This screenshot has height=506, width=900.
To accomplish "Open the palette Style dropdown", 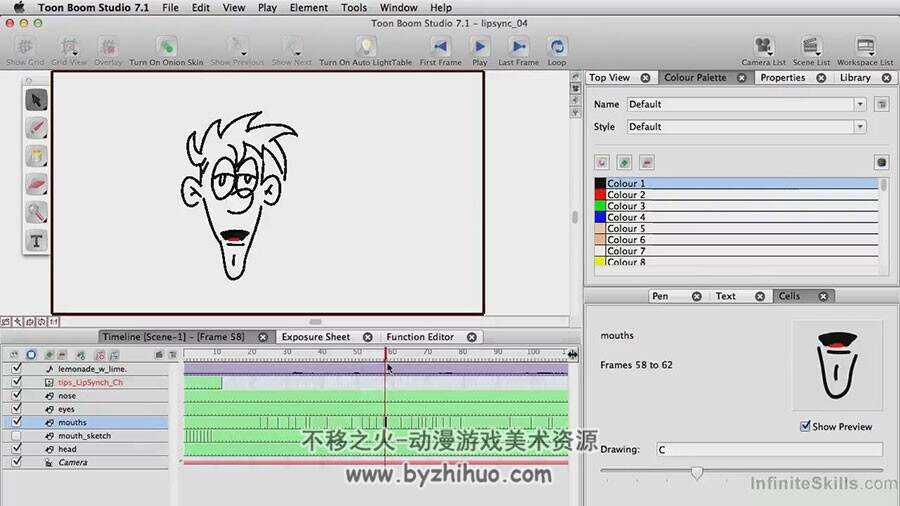I will tap(860, 126).
